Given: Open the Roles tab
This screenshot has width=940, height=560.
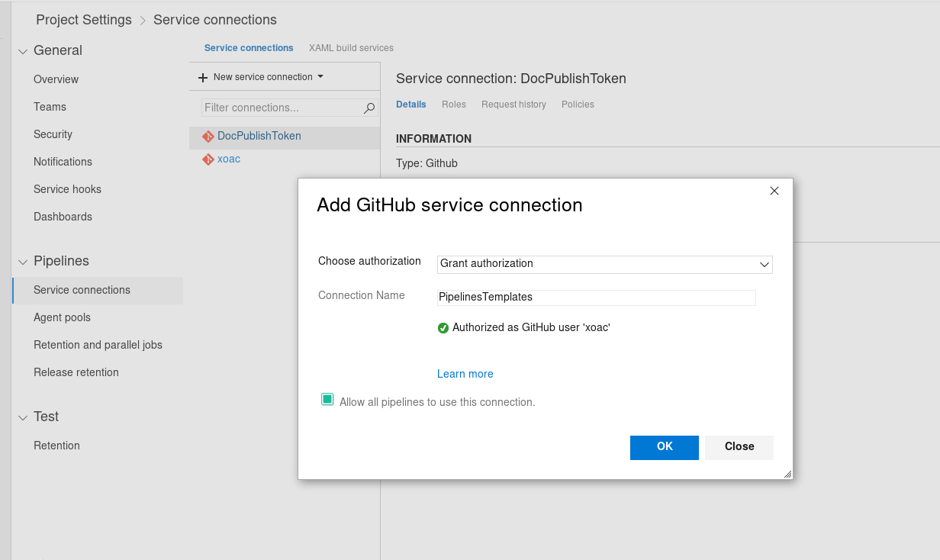Looking at the screenshot, I should coord(454,105).
